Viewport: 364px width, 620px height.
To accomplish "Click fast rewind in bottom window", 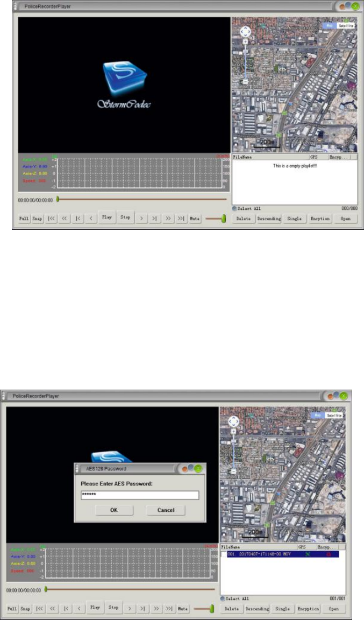I will click(53, 609).
